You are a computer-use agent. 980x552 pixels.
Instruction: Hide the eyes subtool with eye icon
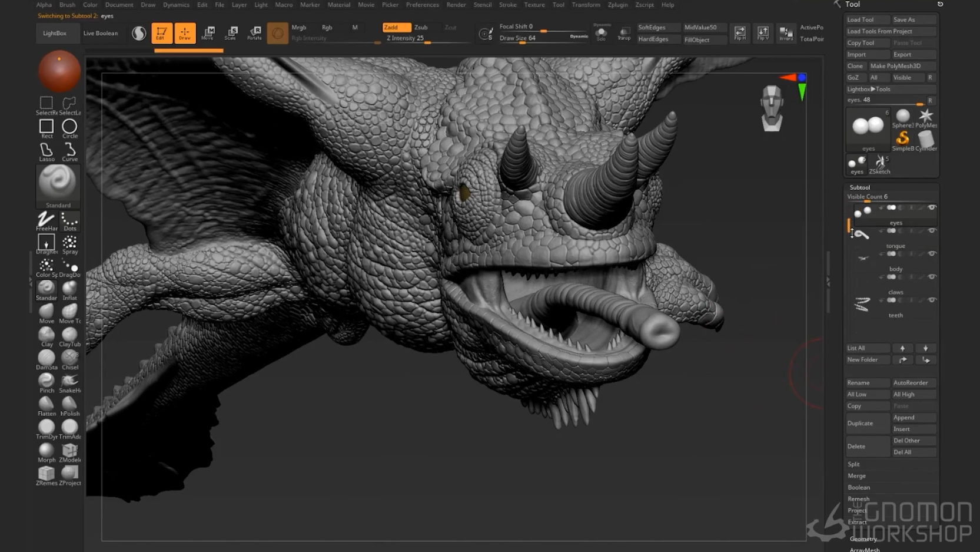point(932,207)
